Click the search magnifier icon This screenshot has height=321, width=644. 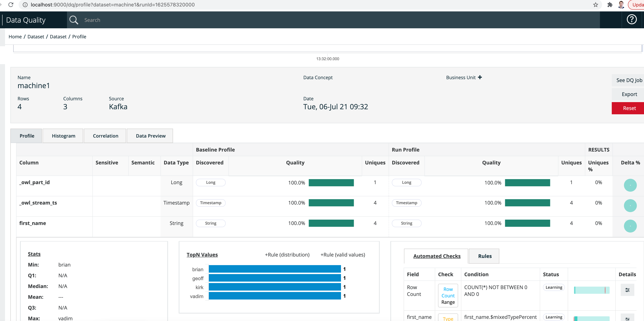[x=74, y=20]
